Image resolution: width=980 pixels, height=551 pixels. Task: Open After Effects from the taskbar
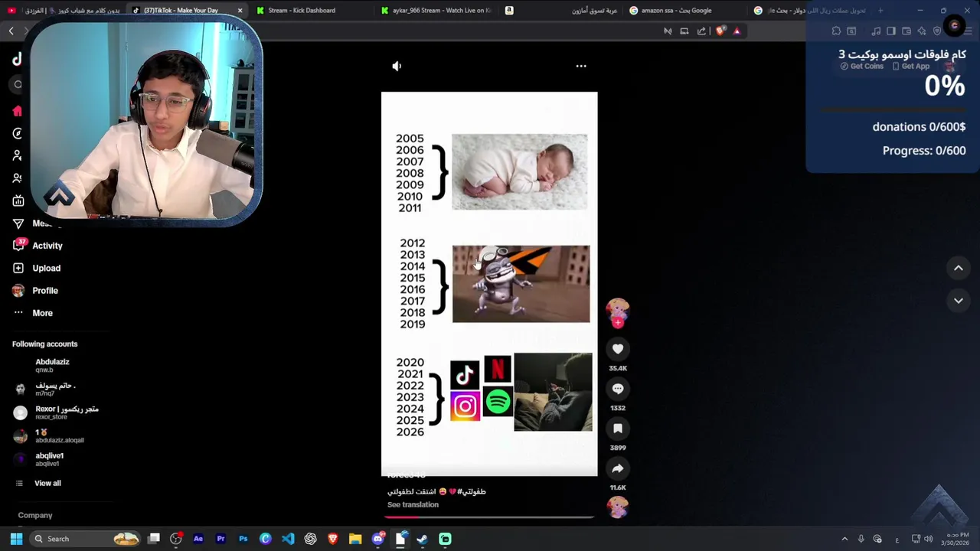198,539
